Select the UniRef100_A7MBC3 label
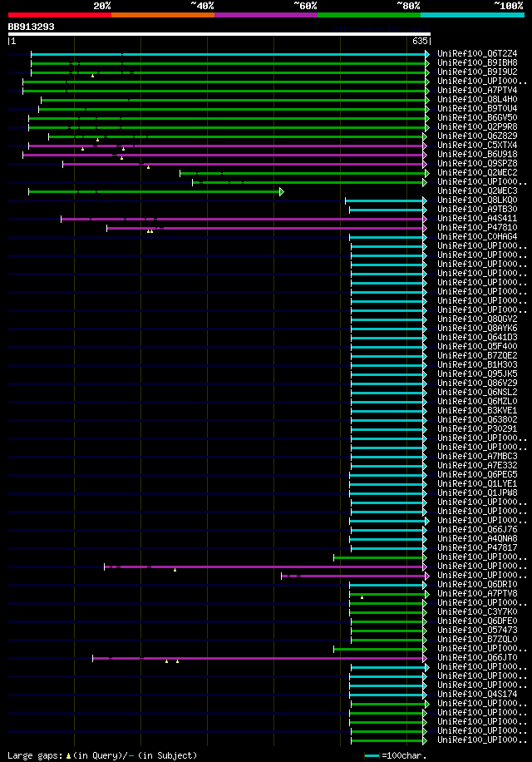Viewport: 532px width, 762px height. point(477,457)
